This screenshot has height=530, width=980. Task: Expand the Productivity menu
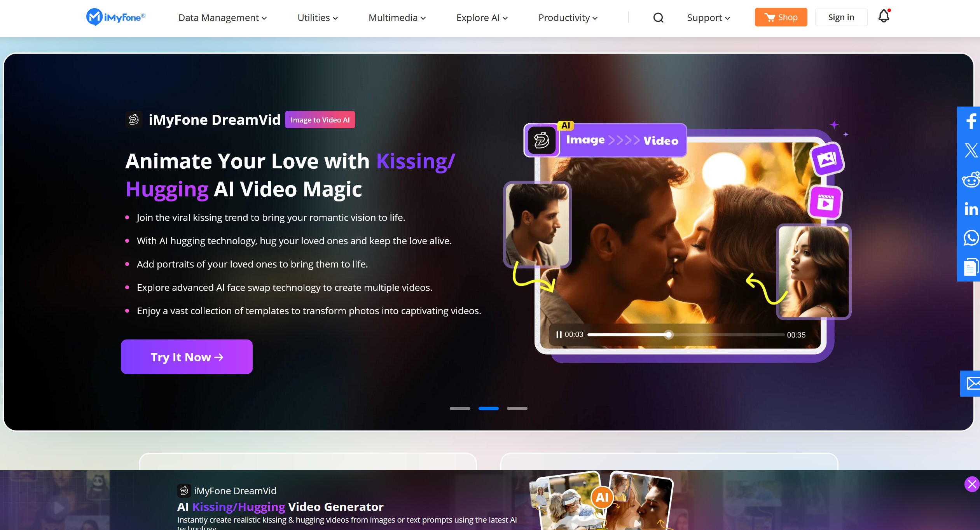click(568, 18)
